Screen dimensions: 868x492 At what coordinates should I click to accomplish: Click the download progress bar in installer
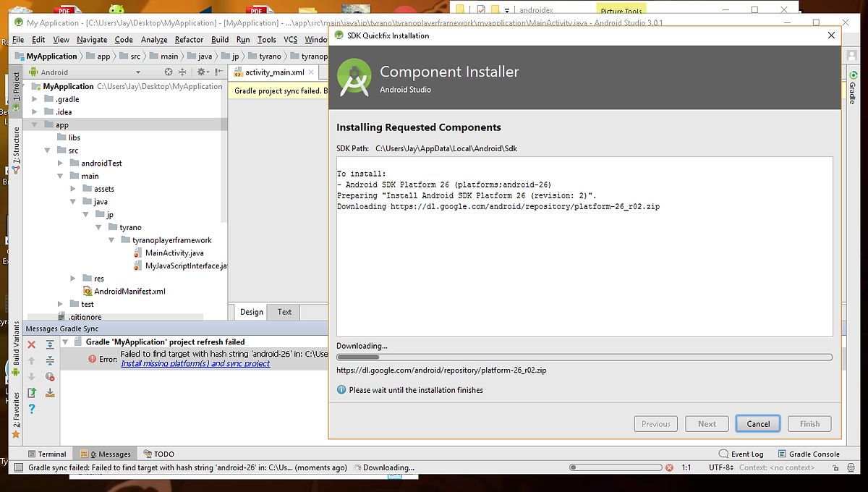[x=584, y=357]
